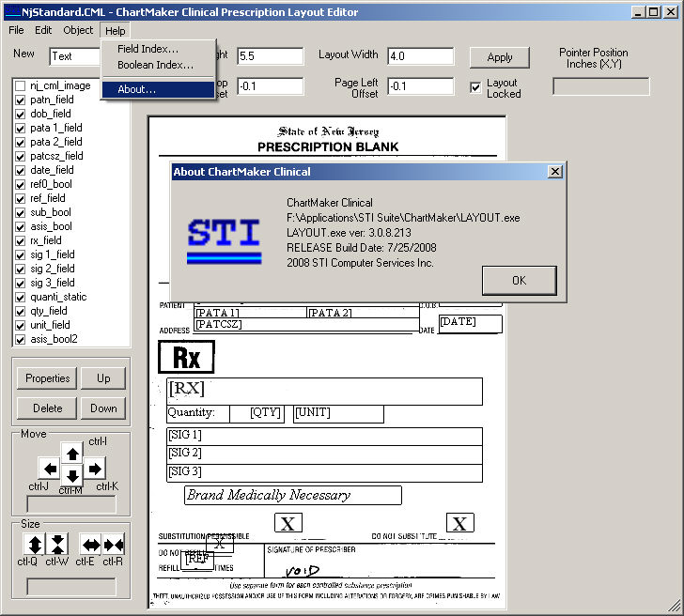This screenshot has height=616, width=684.
Task: Click the STI logo in the About dialog
Action: pos(225,241)
